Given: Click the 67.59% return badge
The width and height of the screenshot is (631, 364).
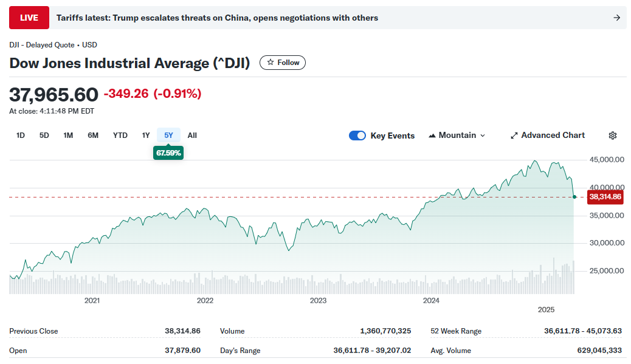Looking at the screenshot, I should (168, 153).
